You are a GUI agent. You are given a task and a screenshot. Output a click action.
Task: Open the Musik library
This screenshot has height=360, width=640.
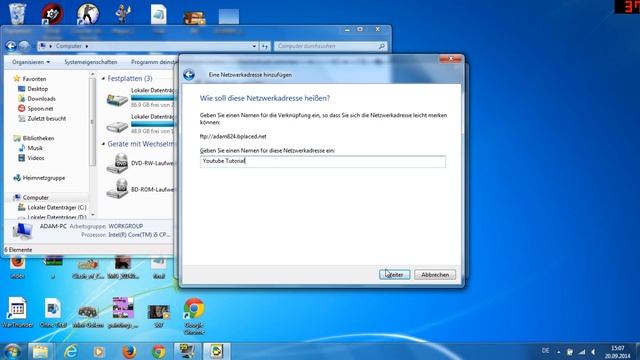pos(35,148)
